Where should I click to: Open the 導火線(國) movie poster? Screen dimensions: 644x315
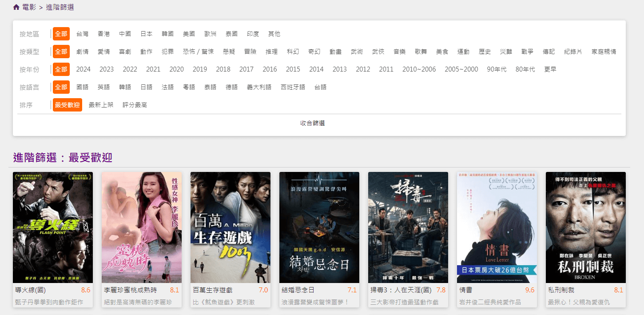pos(53,227)
